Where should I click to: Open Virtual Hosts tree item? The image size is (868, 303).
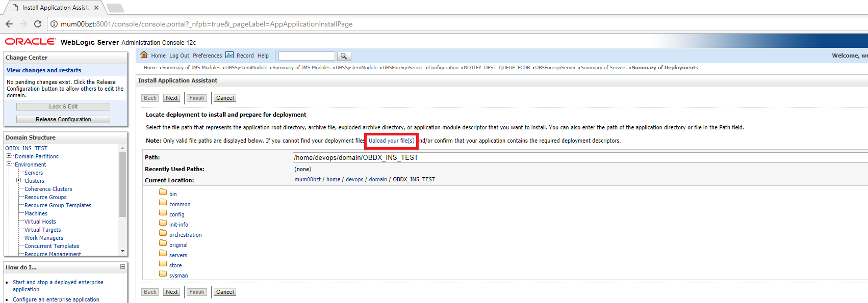pos(40,222)
